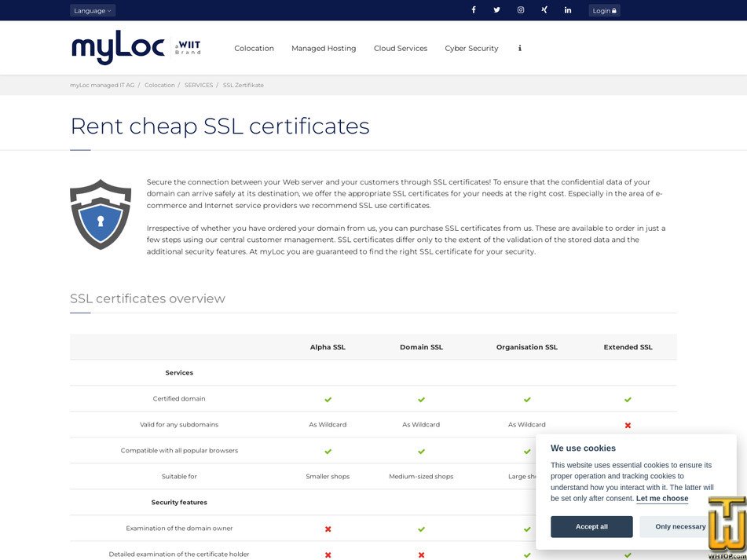The image size is (747, 560).
Task: Open the Let me choose cookie link
Action: pos(662,499)
